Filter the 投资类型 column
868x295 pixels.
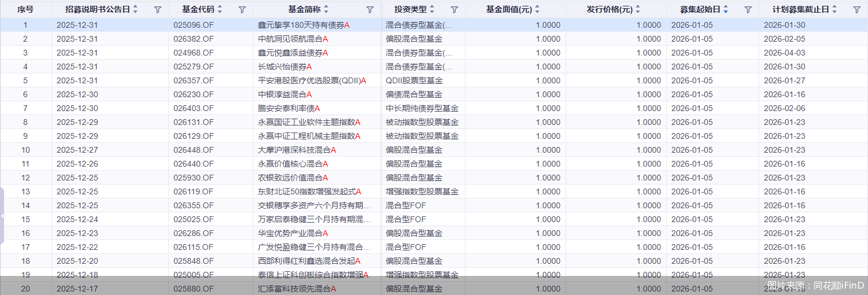click(454, 9)
